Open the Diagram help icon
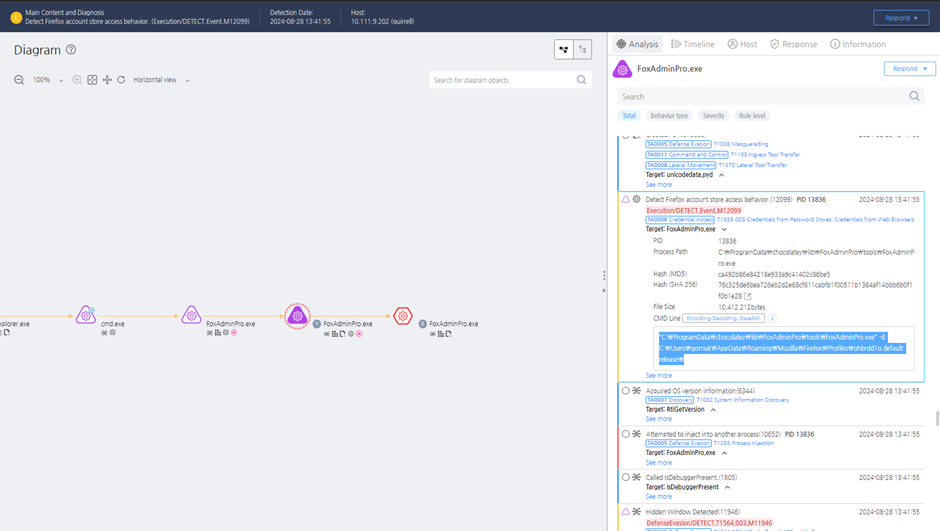Image resolution: width=940 pixels, height=531 pixels. 71,50
